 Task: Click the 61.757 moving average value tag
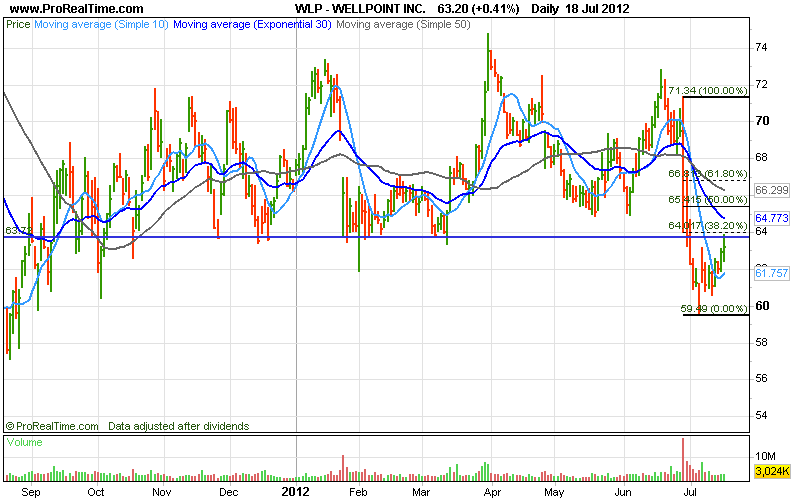click(771, 273)
